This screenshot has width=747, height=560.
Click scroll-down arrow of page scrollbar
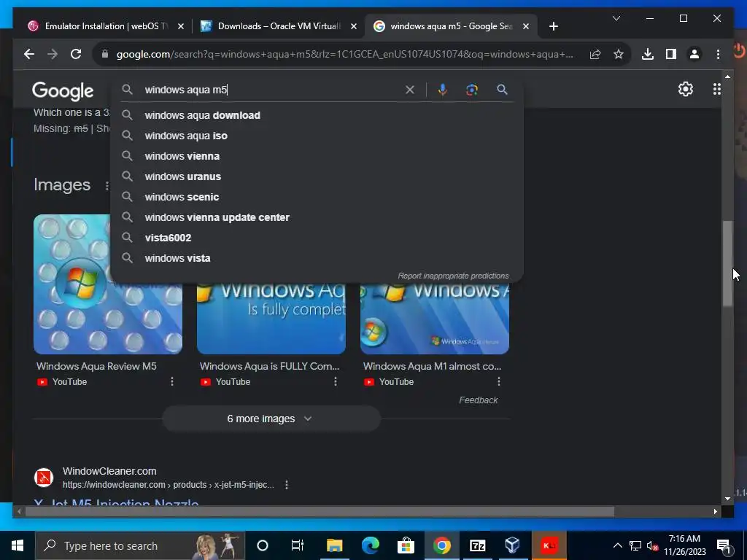[727, 499]
